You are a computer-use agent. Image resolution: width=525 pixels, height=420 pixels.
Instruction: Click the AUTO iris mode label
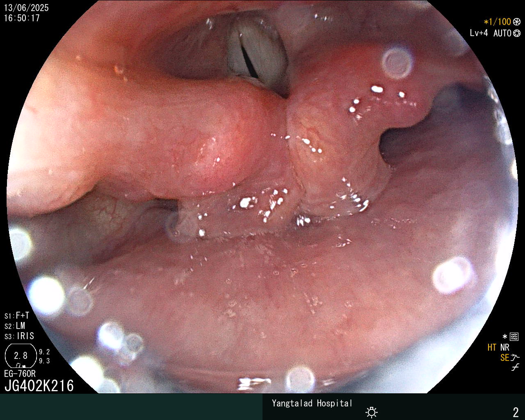[502, 33]
